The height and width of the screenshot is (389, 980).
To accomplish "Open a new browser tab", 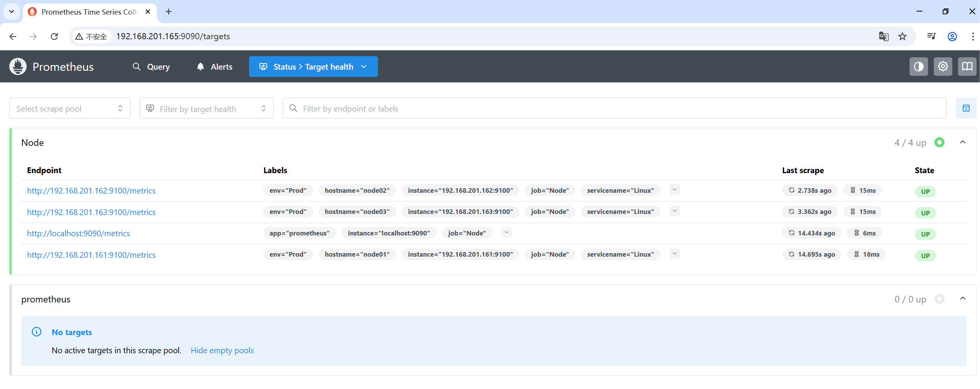I will [168, 12].
